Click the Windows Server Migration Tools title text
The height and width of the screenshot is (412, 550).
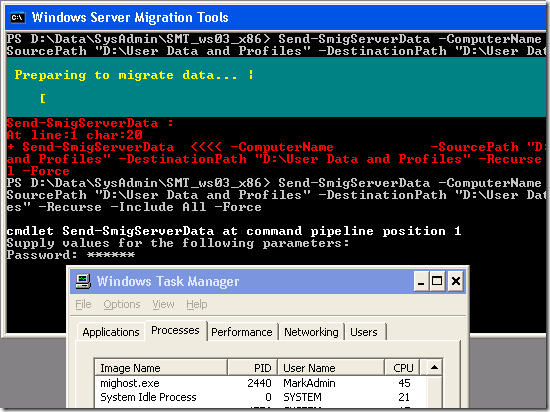[x=130, y=17]
